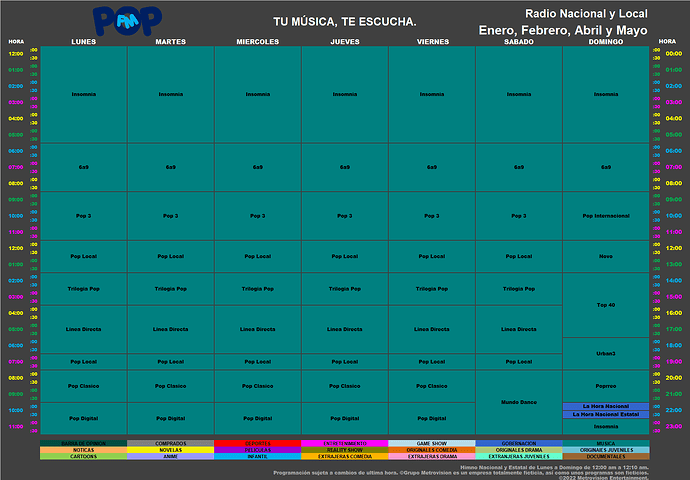
Task: Click the PELICULAS purple legend swatch
Action: 258,450
